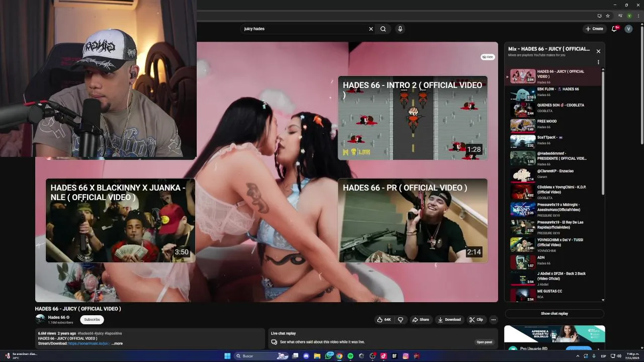Click Show chat replay button

(x=554, y=314)
